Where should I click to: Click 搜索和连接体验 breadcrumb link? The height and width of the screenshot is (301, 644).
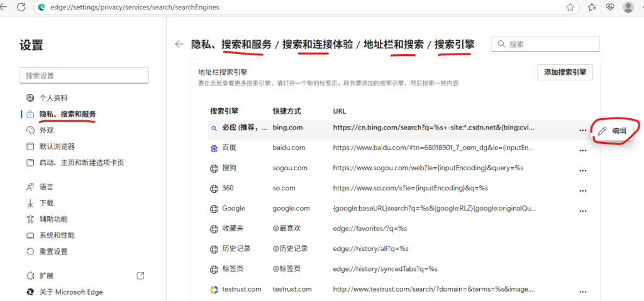[x=318, y=45]
